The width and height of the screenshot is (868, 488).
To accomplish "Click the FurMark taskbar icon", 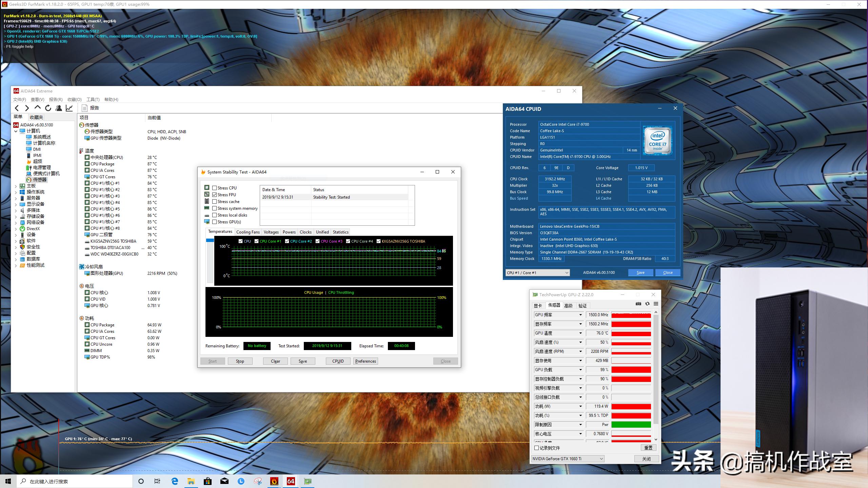I will coord(274,481).
